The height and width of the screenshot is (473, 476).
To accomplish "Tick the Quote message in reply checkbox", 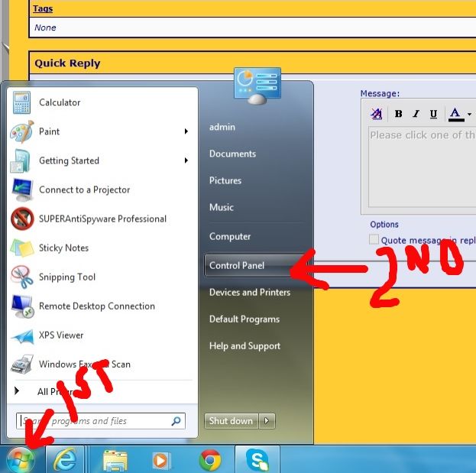I will 374,239.
